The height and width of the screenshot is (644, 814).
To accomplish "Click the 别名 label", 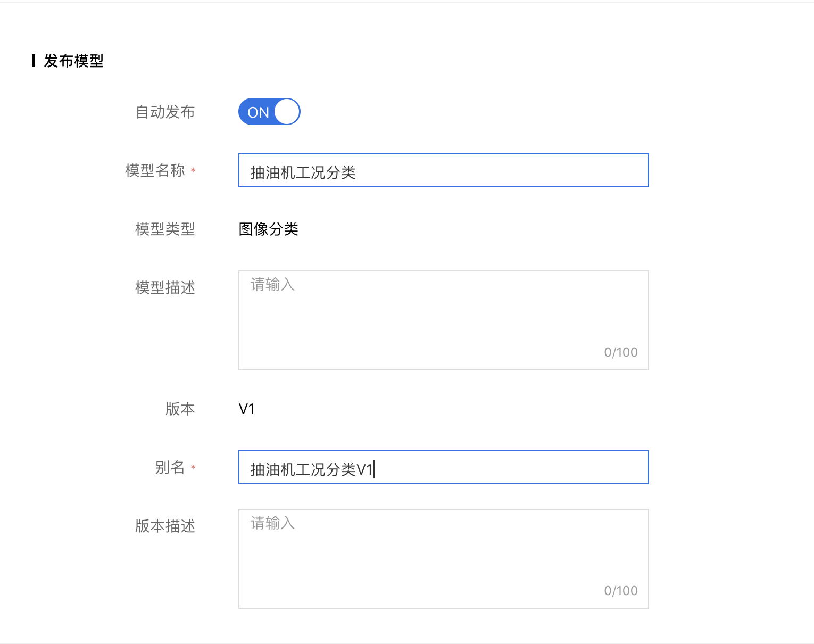I will click(x=170, y=467).
